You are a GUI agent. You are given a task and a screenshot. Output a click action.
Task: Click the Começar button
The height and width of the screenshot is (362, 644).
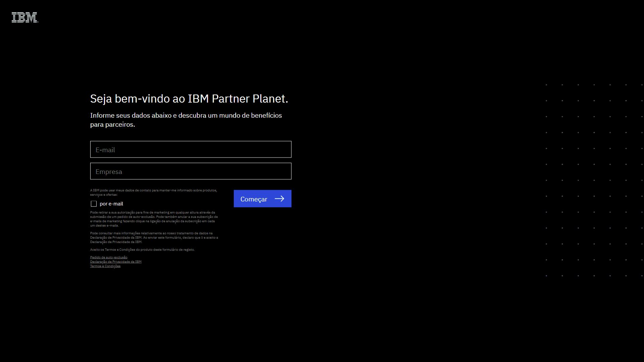(x=262, y=199)
